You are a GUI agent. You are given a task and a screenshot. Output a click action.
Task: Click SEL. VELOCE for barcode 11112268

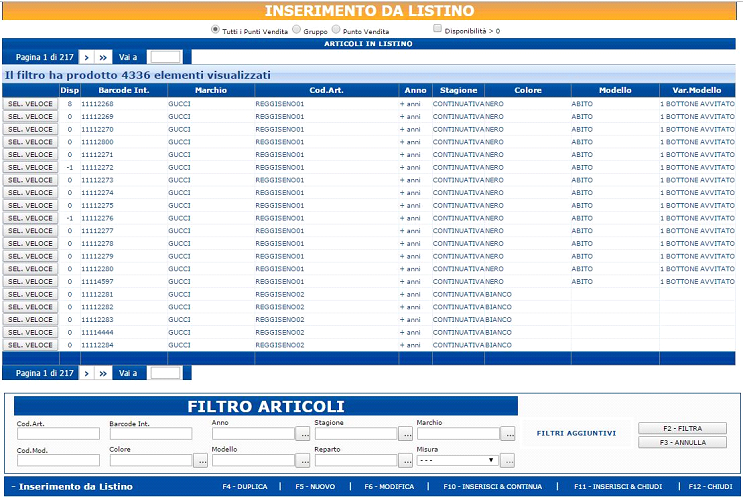(x=30, y=104)
